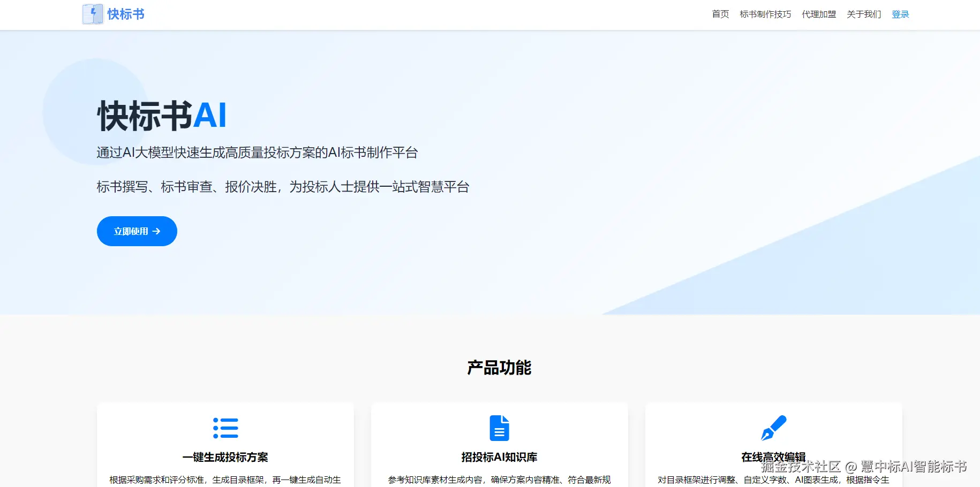
Task: Click the 快标书 brand name text
Action: click(127, 13)
